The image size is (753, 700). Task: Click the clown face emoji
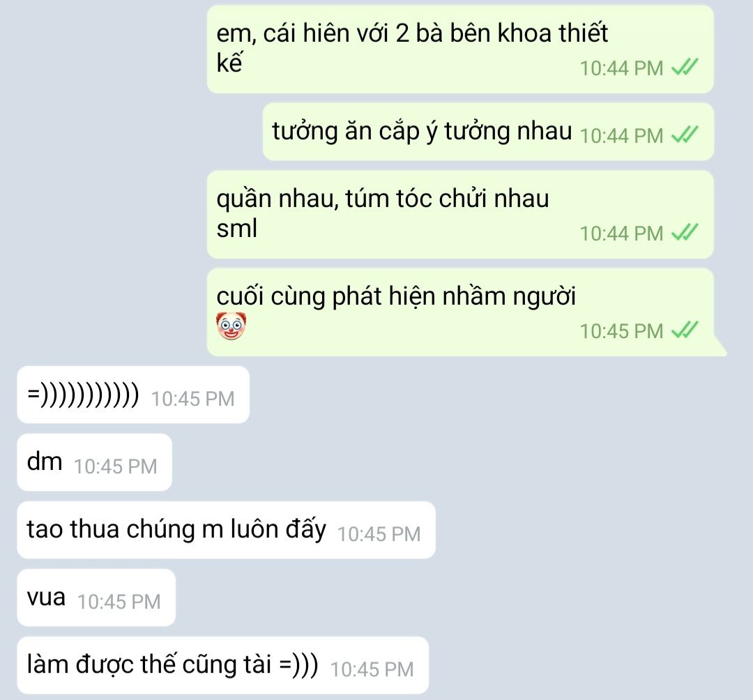[x=231, y=326]
